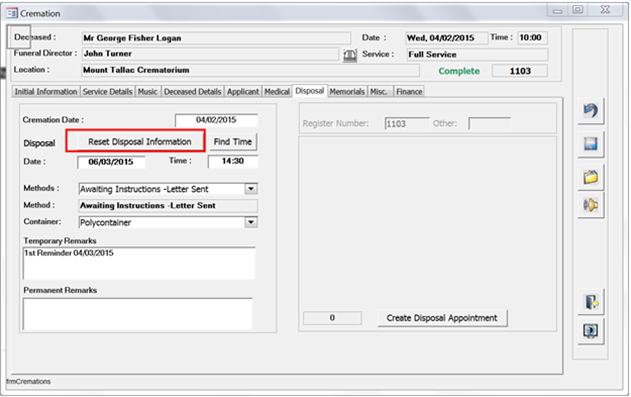Viewport: 631px width, 397px height.
Task: Select the Disposal tab
Action: 310,91
